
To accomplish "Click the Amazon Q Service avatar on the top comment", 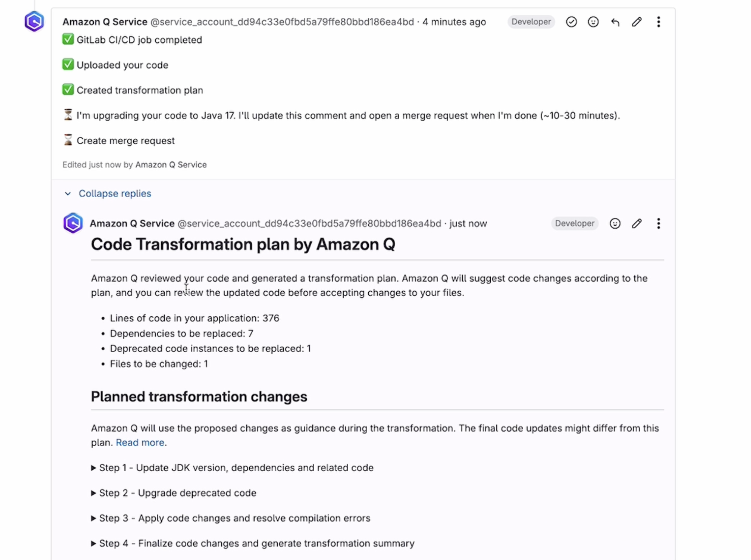I will coord(34,21).
